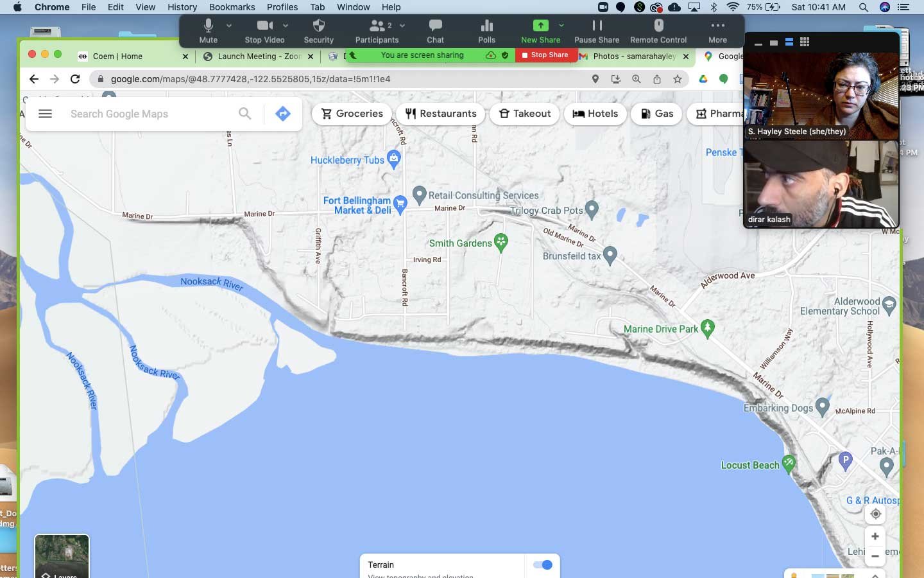
Task: Switch to the Launch Meeting - Zoom tab
Action: tap(259, 57)
